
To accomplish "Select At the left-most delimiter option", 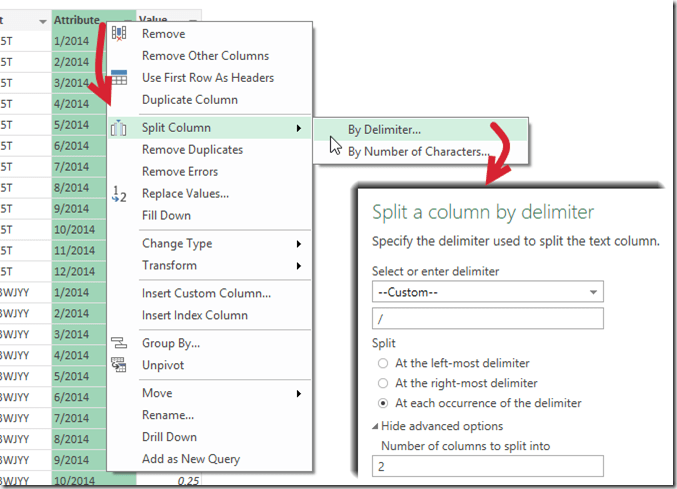I will tap(380, 363).
